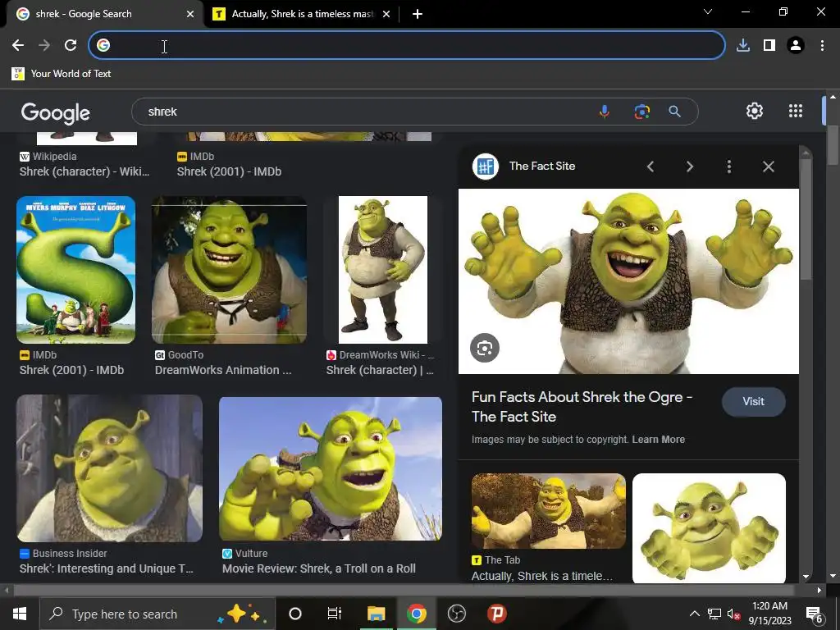Viewport: 840px width, 630px height.
Task: Open a new tab with plus button
Action: [x=418, y=15]
